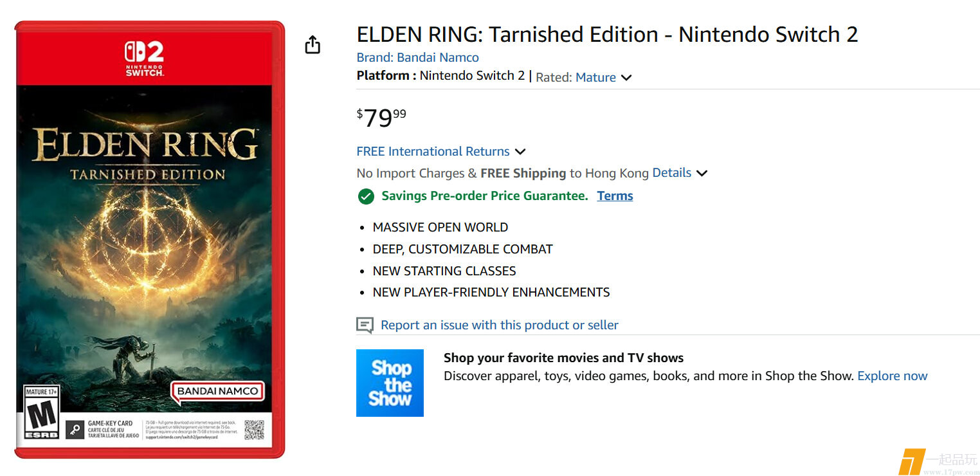This screenshot has width=980, height=476.
Task: Click the green Pre-order Price Guarantee checkmark
Action: click(x=366, y=196)
